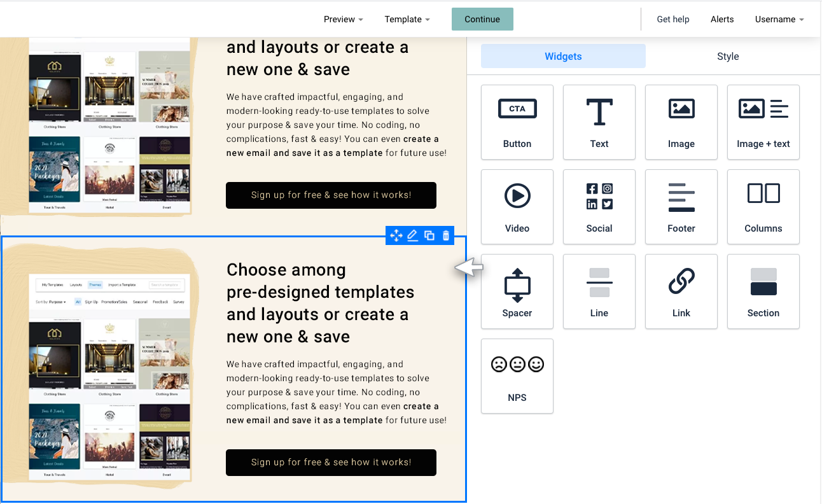822x504 pixels.
Task: Duplicate the selected block
Action: [x=429, y=236]
